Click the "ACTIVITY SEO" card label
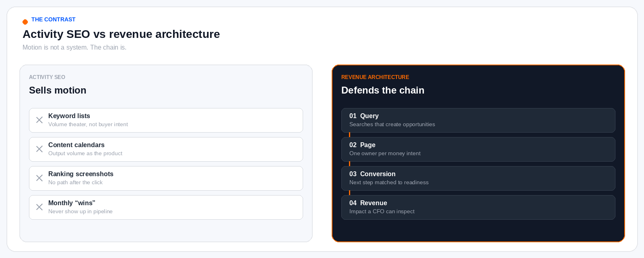 tap(47, 77)
